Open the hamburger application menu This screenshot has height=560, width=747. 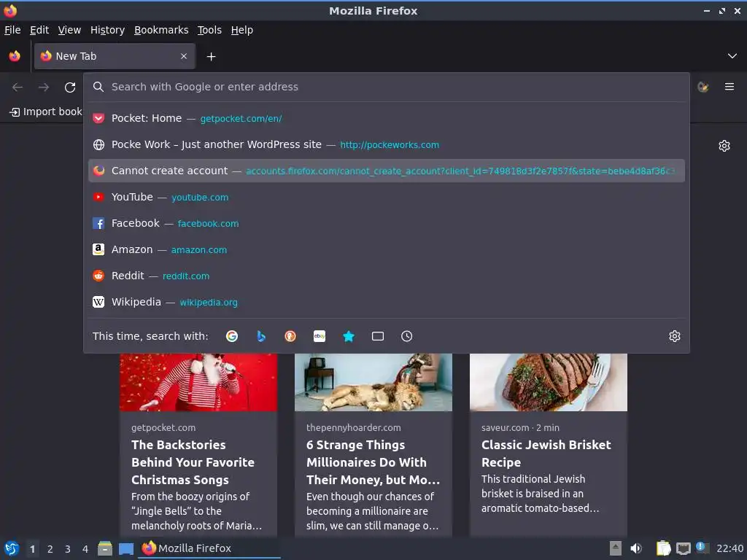[729, 87]
